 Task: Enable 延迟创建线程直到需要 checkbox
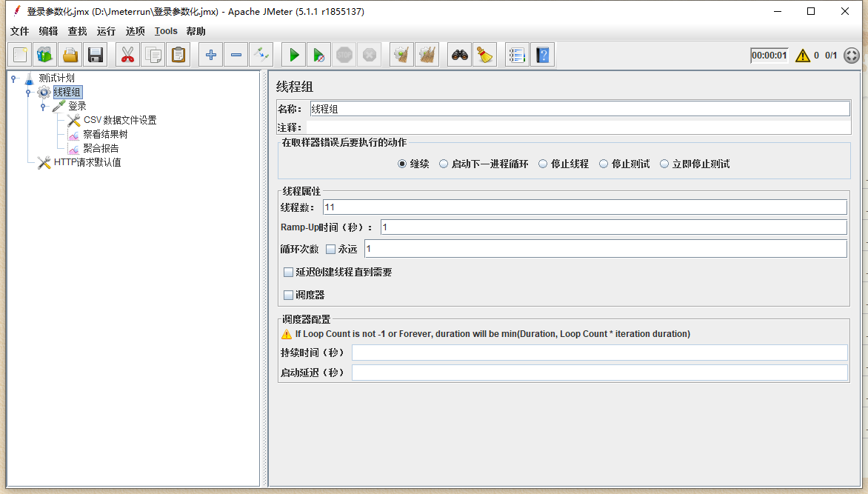(x=288, y=272)
